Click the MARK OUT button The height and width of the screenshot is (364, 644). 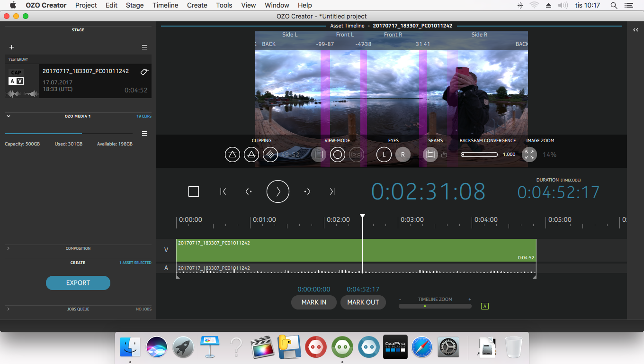pos(363,302)
